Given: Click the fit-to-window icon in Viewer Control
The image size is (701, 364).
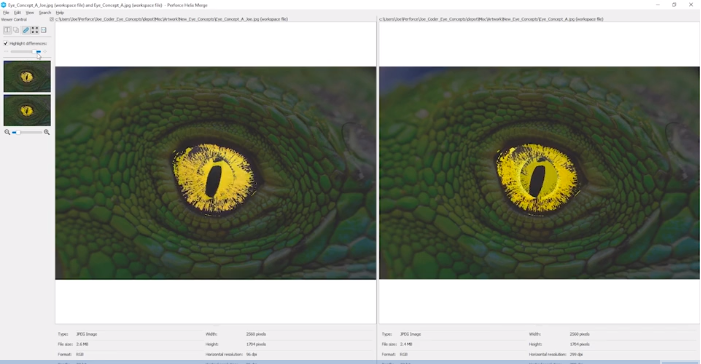Looking at the screenshot, I should tap(34, 30).
